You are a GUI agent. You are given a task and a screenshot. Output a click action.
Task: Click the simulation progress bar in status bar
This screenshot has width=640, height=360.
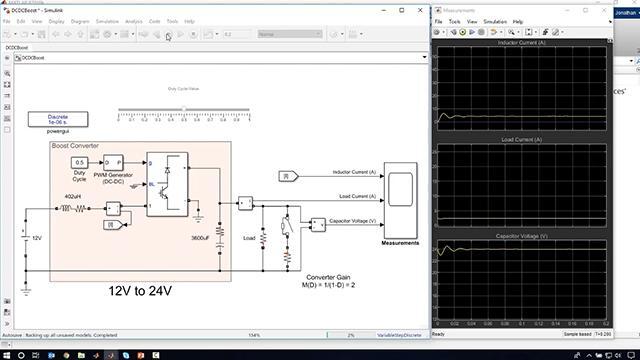[x=350, y=335]
